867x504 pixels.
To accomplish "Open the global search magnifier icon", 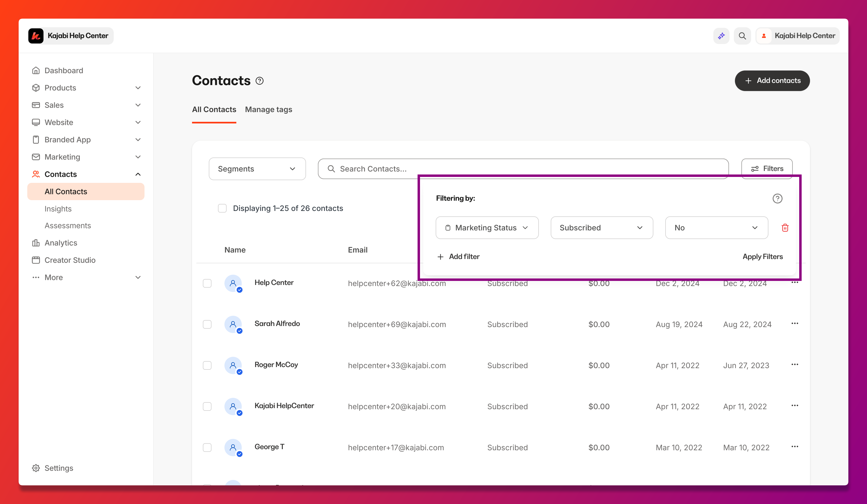I will [x=742, y=36].
